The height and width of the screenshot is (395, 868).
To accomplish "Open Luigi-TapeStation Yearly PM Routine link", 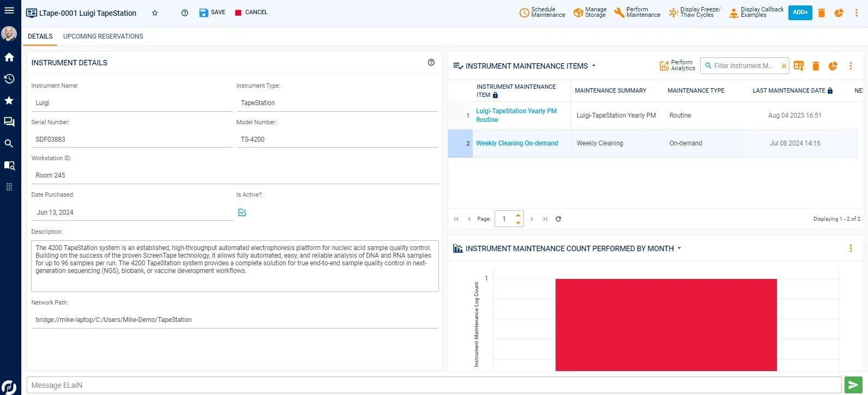I will [516, 116].
